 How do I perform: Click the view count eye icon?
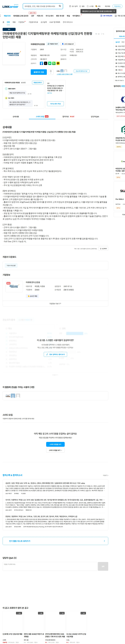coord(96,34)
